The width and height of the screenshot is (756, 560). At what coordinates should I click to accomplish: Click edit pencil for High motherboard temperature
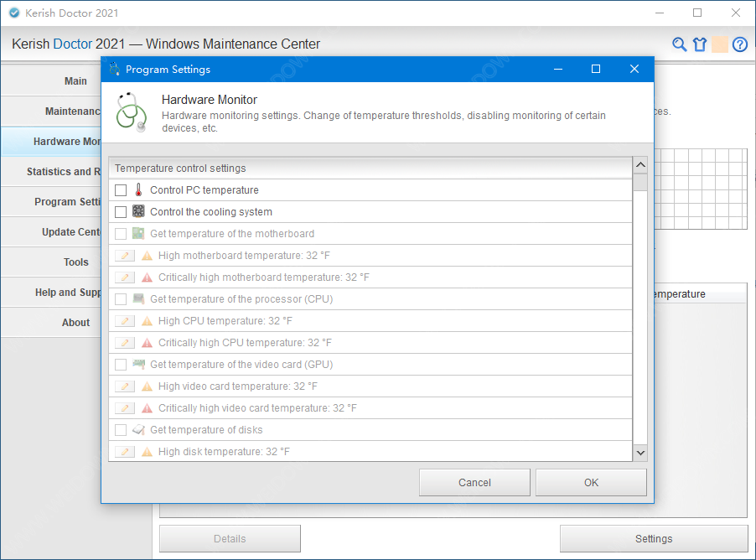coord(125,255)
